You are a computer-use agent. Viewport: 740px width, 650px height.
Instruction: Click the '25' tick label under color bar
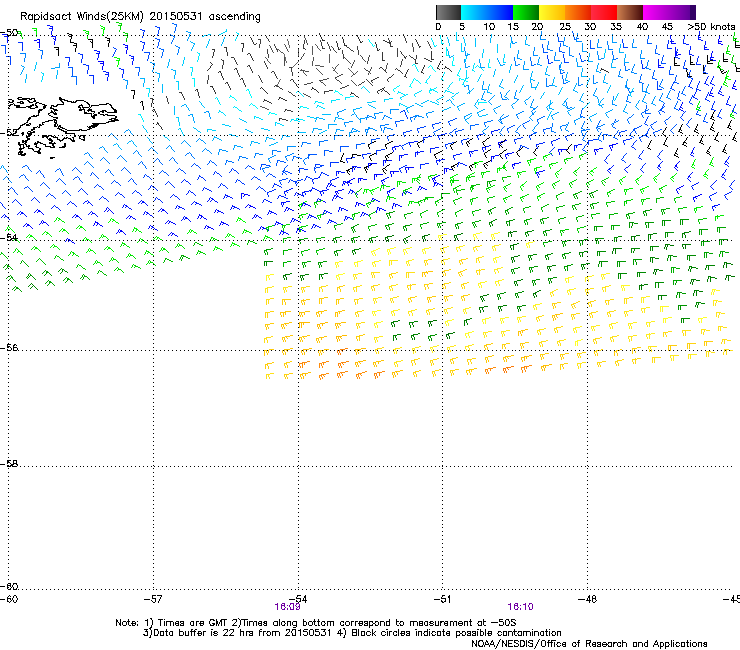point(565,26)
